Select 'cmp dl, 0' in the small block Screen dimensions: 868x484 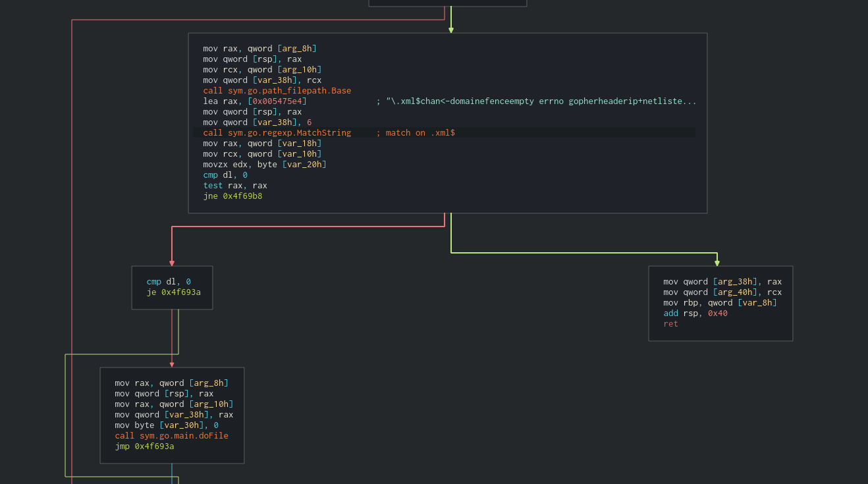[169, 282]
